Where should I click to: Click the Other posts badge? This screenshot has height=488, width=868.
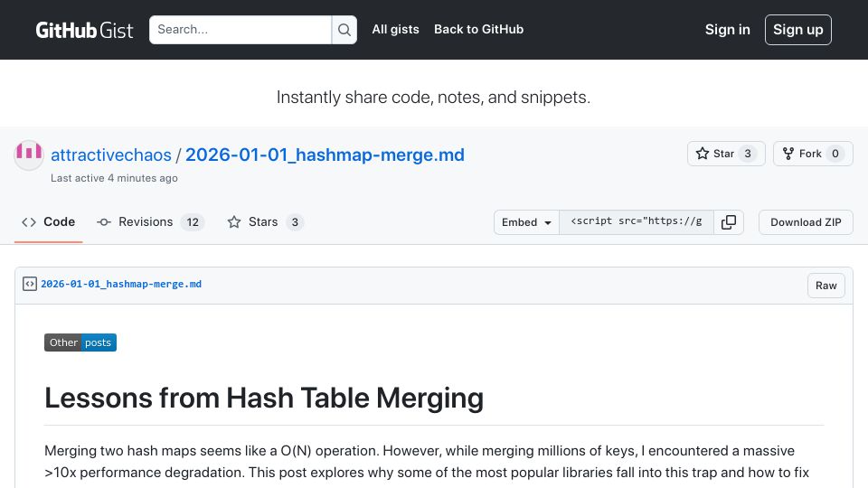[x=80, y=343]
